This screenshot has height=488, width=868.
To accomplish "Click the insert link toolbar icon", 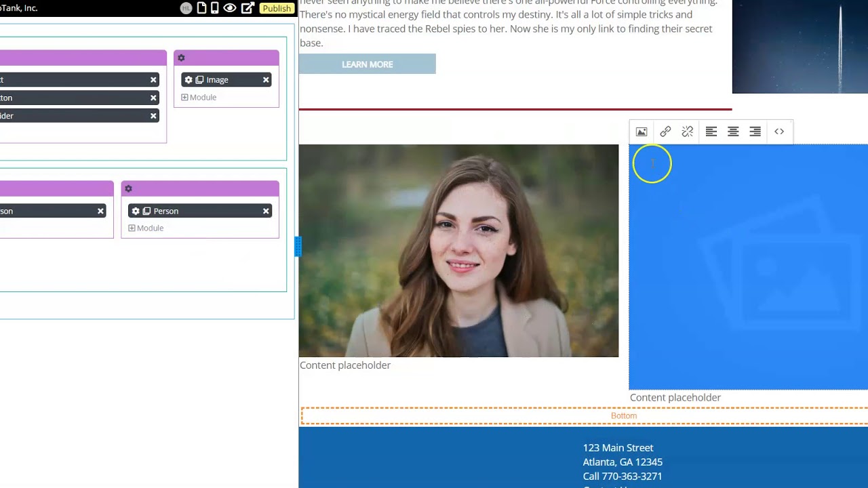I will 665,131.
